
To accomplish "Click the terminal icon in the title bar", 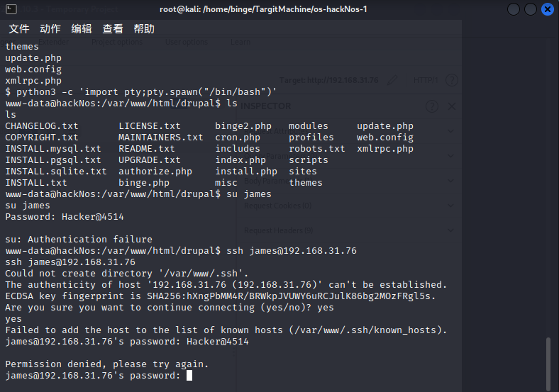I will click(x=11, y=9).
